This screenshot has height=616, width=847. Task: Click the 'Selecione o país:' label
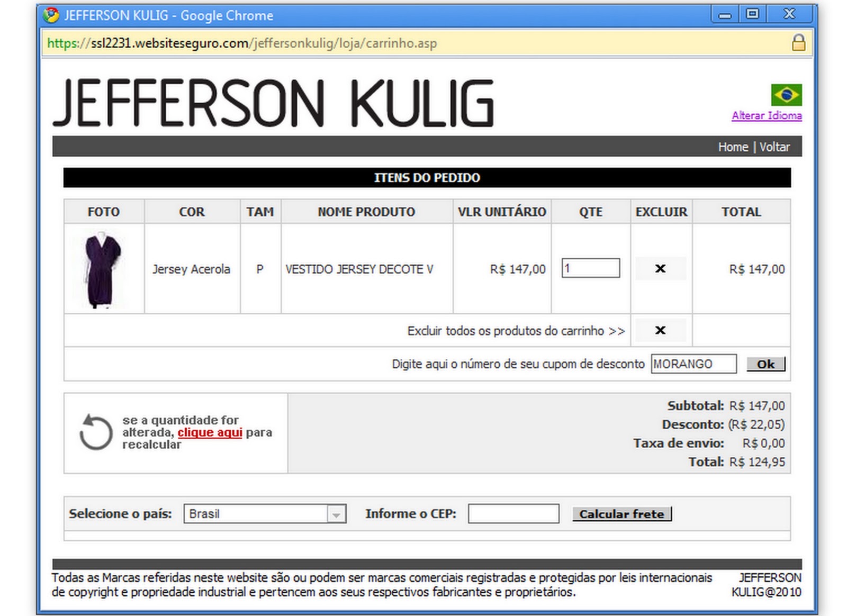(120, 514)
